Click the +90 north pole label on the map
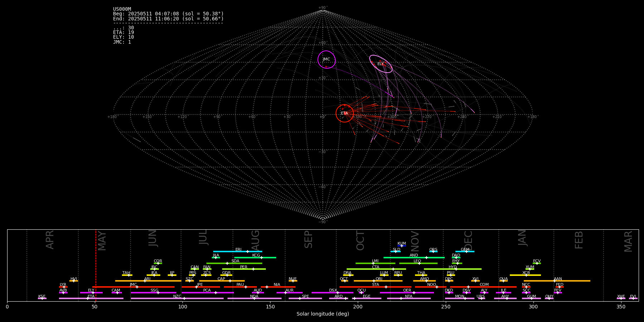The image size is (644, 322). pos(322,8)
